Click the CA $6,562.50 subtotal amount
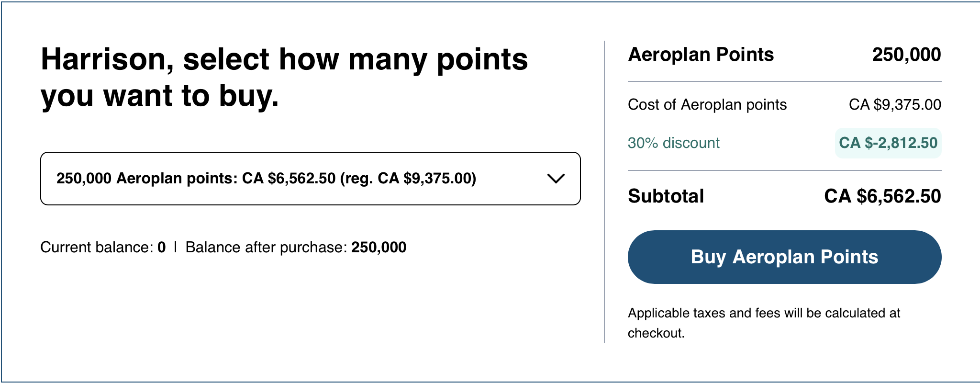This screenshot has height=383, width=980. click(x=882, y=196)
